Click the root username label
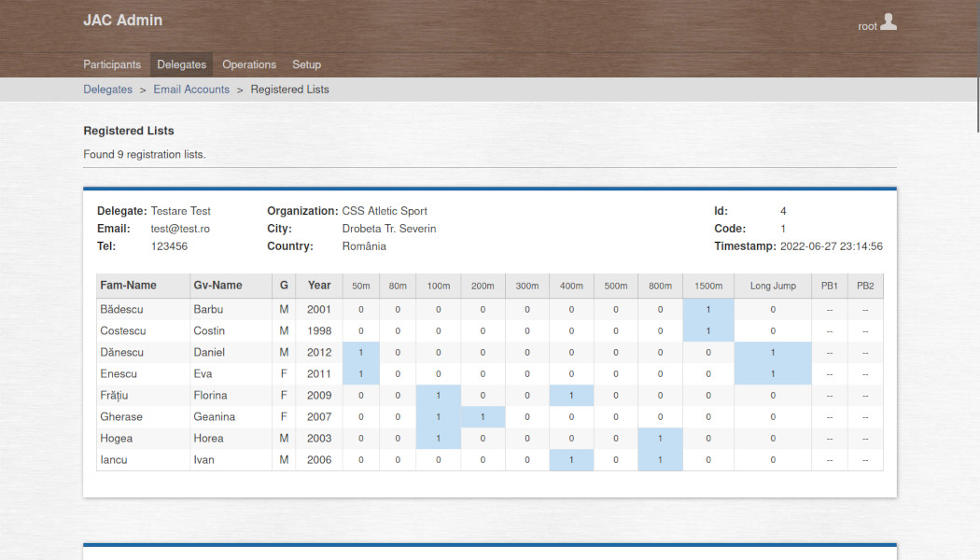Screen dimensions: 980x560 point(867,26)
